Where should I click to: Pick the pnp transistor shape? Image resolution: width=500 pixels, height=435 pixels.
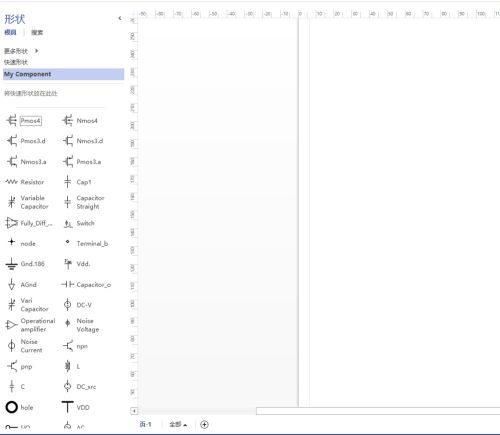(x=20, y=366)
